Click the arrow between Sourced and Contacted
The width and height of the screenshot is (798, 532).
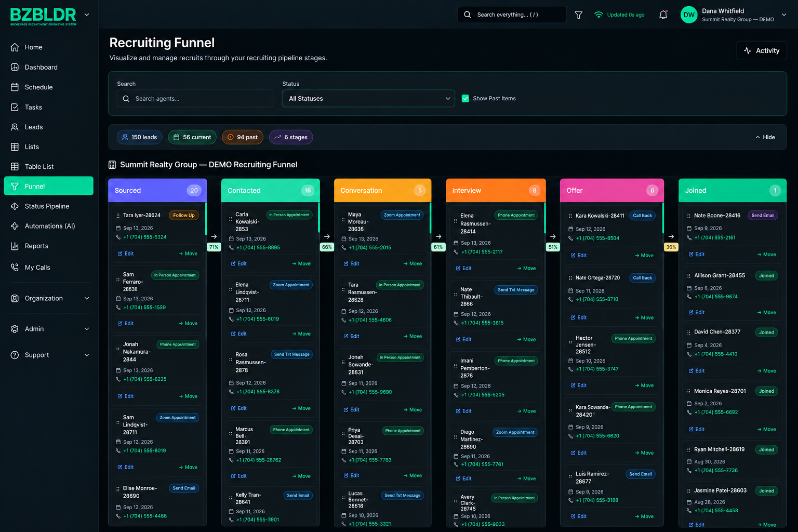pos(214,236)
